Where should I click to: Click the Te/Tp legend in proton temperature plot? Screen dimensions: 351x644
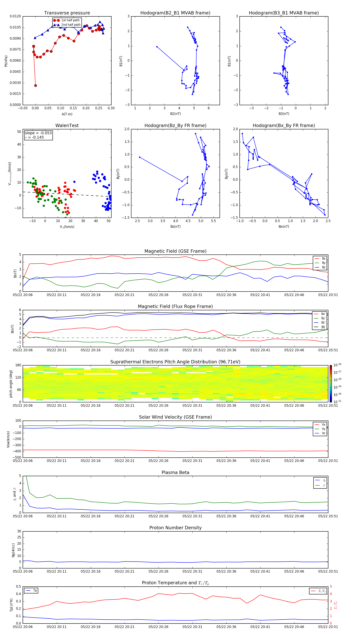pyautogui.click(x=318, y=591)
